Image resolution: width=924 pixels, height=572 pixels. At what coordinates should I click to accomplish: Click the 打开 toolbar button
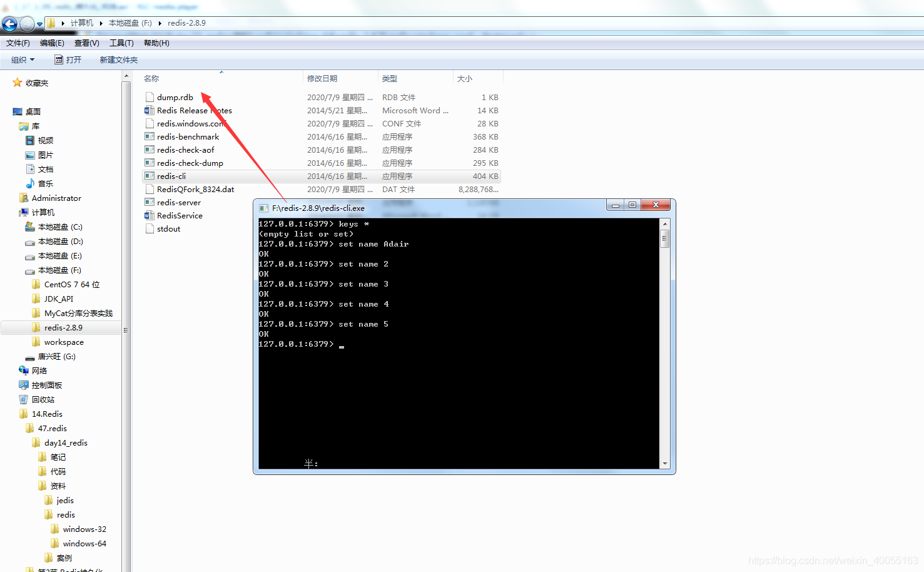coord(68,60)
